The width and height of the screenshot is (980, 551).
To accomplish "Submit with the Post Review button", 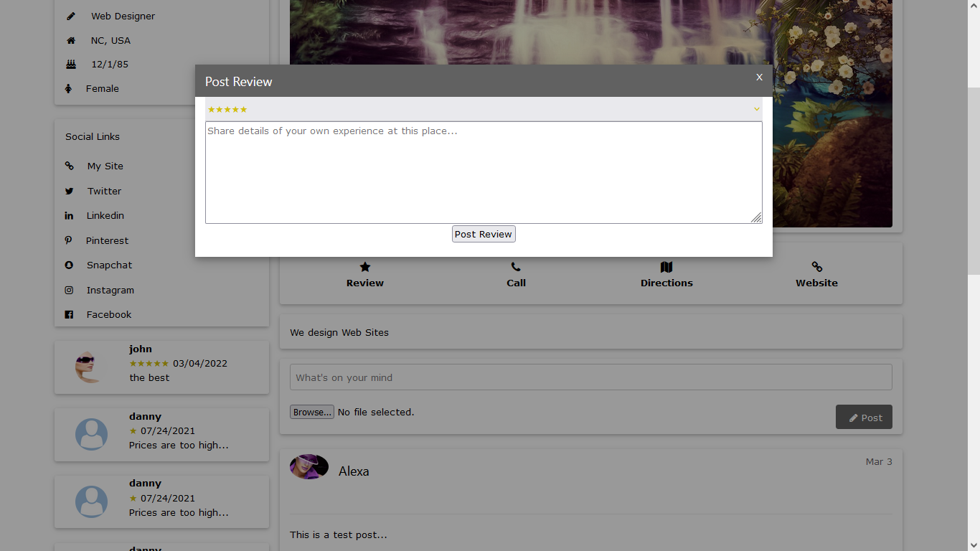I will click(484, 234).
